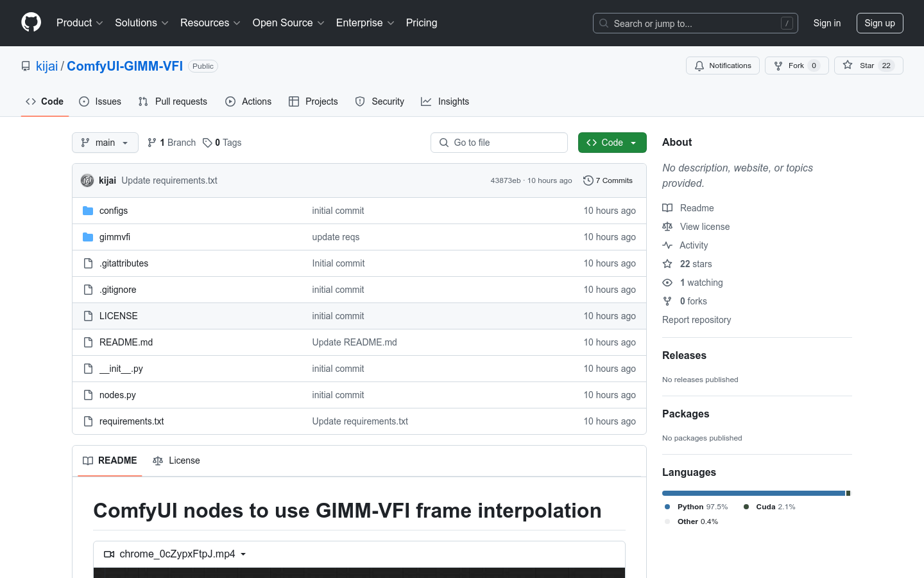Click the magnifier icon in Go to file
Screen dimensions: 924x578
444,143
